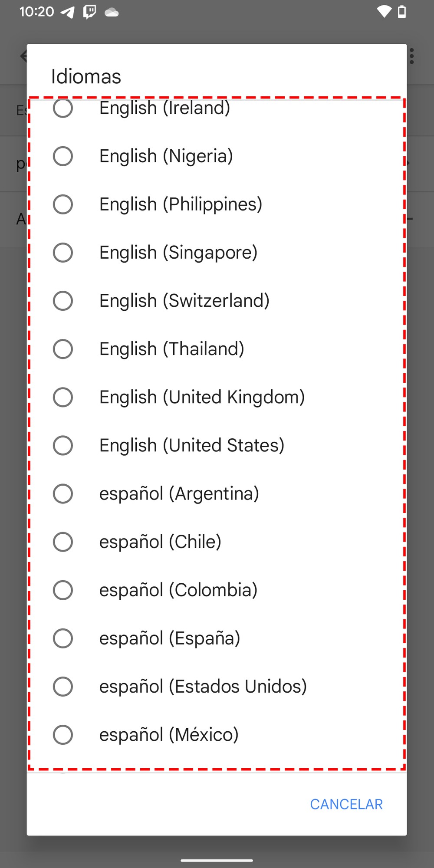This screenshot has width=434, height=868.
Task: Choose English (Switzerland) radio option
Action: [63, 301]
